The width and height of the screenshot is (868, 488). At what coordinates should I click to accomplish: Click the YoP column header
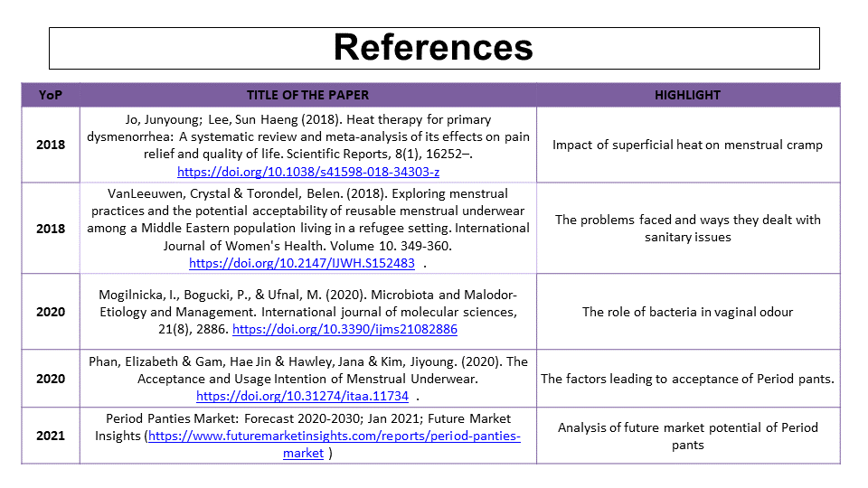51,95
